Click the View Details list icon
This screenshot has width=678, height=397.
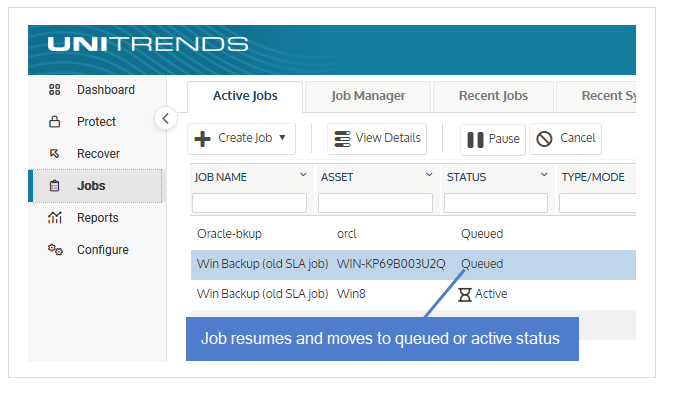click(342, 139)
